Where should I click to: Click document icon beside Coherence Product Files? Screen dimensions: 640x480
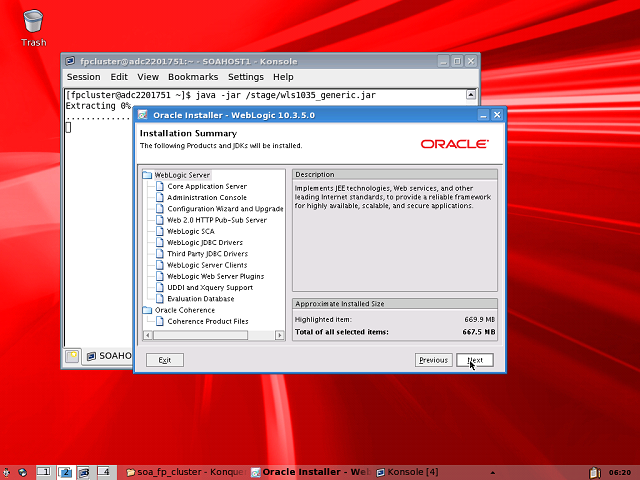(x=160, y=322)
